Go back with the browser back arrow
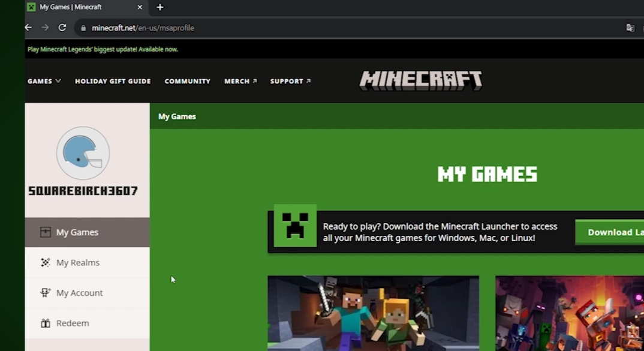644x351 pixels. pos(28,28)
